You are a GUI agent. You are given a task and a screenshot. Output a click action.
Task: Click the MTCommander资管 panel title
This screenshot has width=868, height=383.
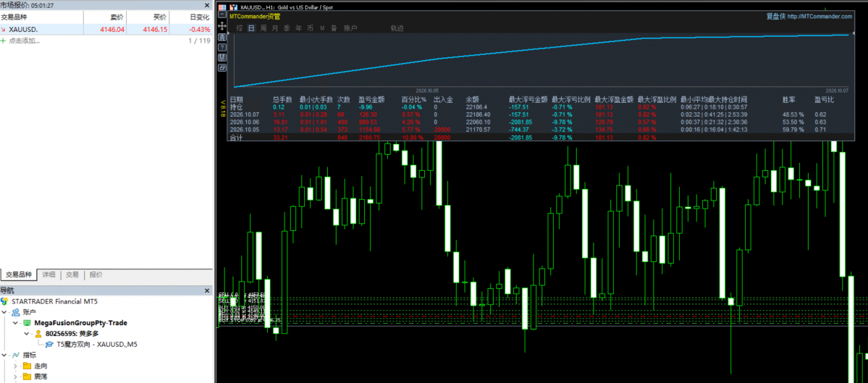(x=255, y=17)
